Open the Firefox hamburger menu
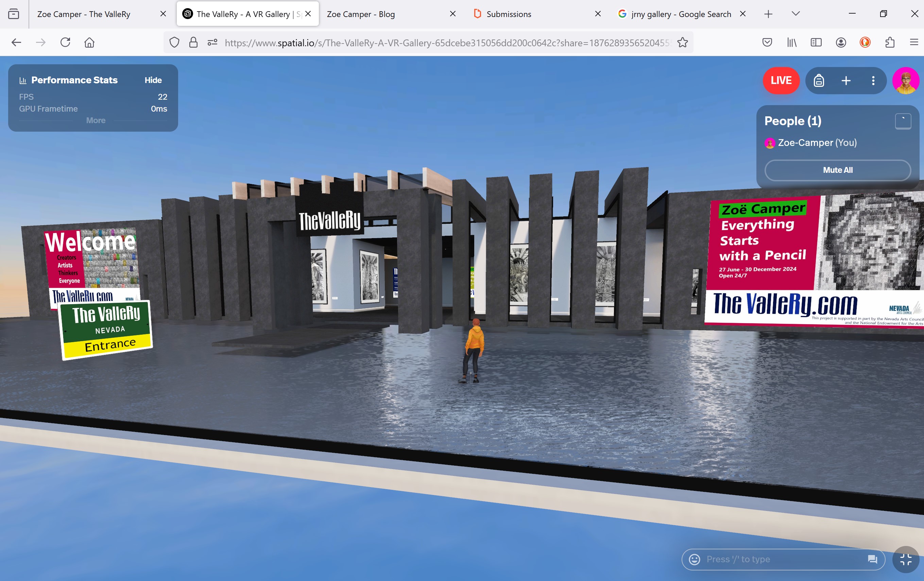 (914, 42)
